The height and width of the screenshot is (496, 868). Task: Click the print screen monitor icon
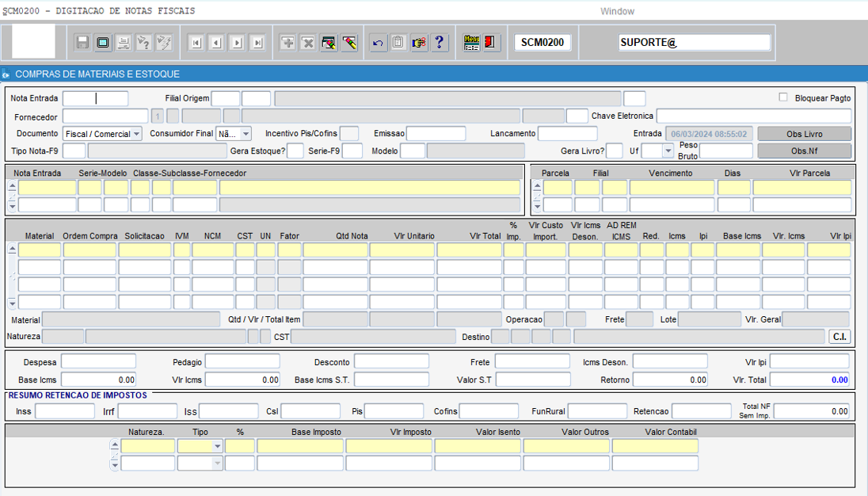click(x=103, y=43)
